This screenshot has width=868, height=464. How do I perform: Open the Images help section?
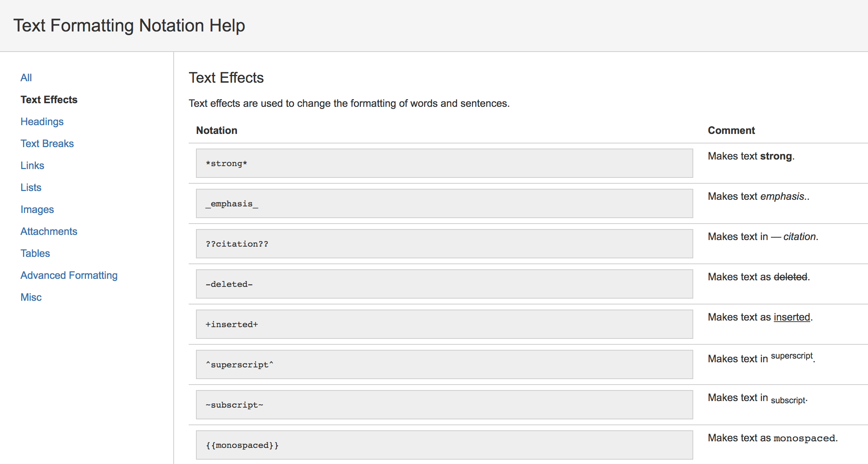(37, 209)
